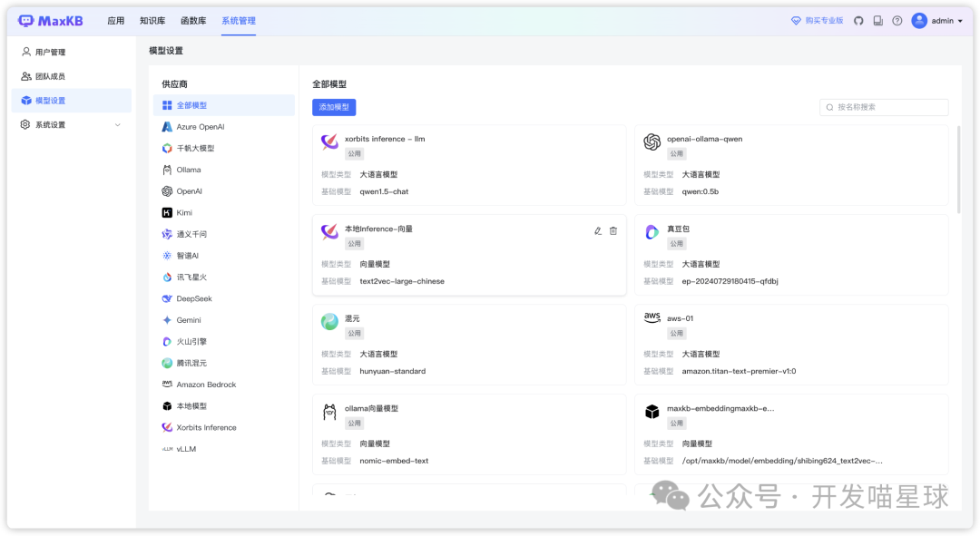Click the ep-20240729180415-qfdbj text
The width and height of the screenshot is (980, 536).
click(730, 281)
